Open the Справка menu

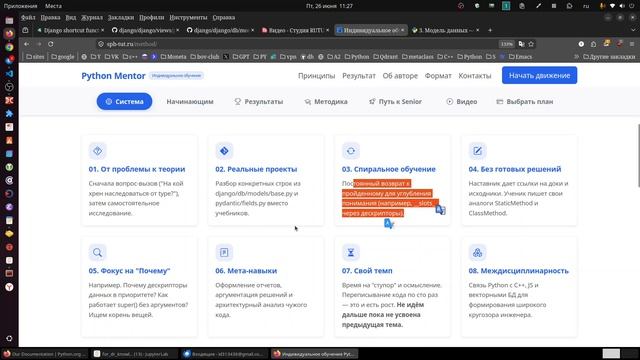click(x=224, y=17)
